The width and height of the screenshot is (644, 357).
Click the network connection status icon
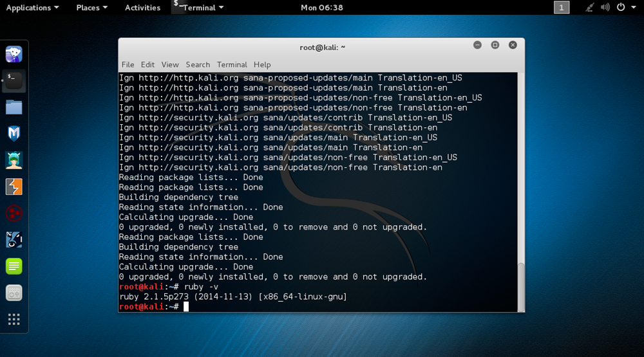(x=590, y=8)
